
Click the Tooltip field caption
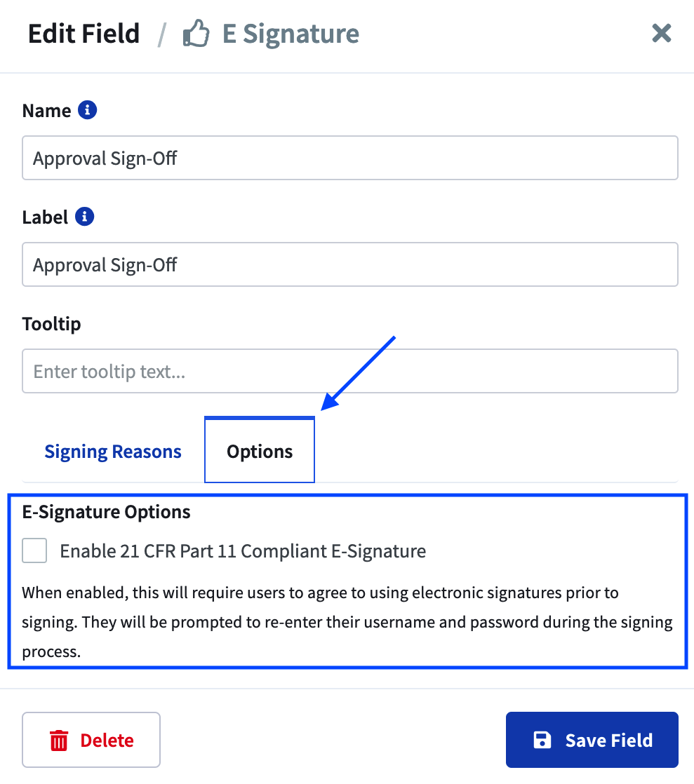tap(51, 324)
